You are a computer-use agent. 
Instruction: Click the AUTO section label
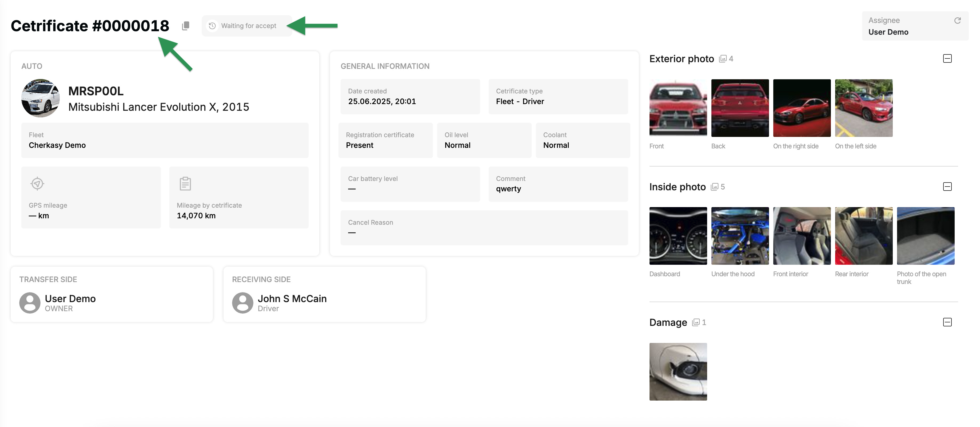(31, 66)
